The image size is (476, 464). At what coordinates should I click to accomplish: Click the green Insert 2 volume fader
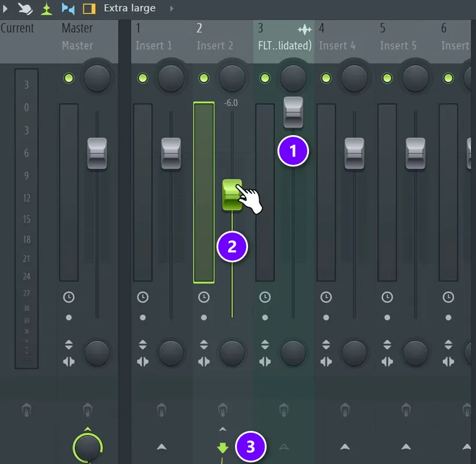232,195
